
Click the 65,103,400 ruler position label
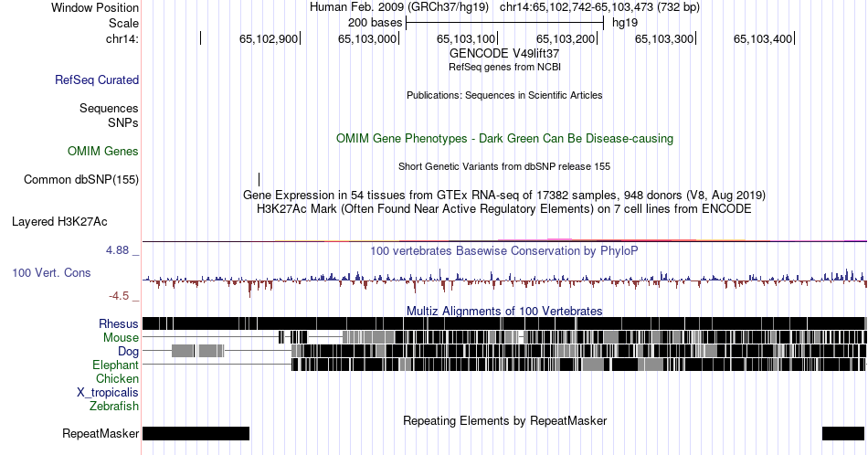tap(763, 38)
